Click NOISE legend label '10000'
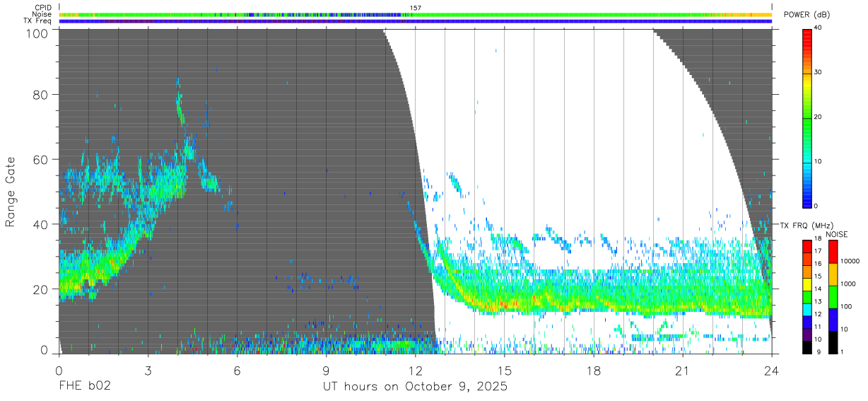Screen dimensions: 868x401 (850, 262)
